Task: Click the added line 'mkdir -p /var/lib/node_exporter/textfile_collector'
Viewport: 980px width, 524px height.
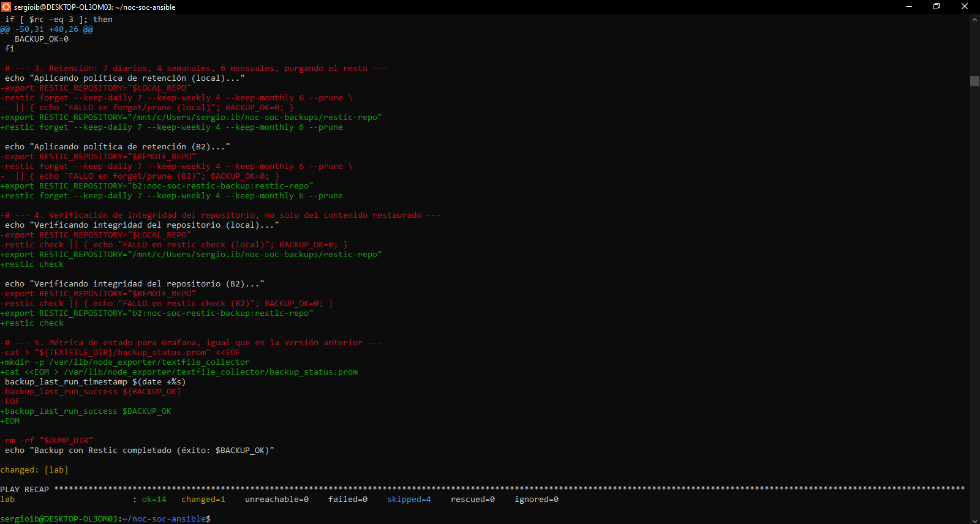Action: click(125, 362)
